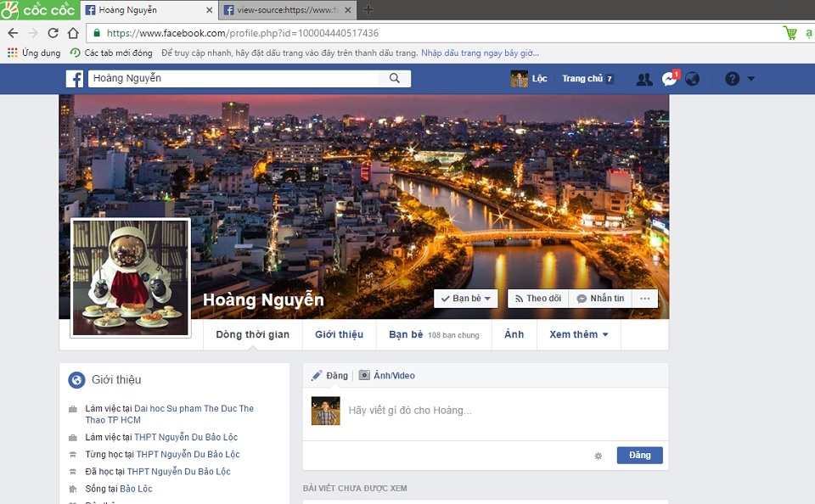
Task: Open the Messenger messages icon
Action: [669, 79]
